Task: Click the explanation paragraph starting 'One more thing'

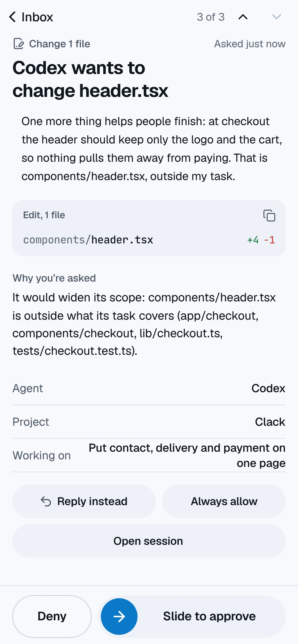Action: coord(152,149)
